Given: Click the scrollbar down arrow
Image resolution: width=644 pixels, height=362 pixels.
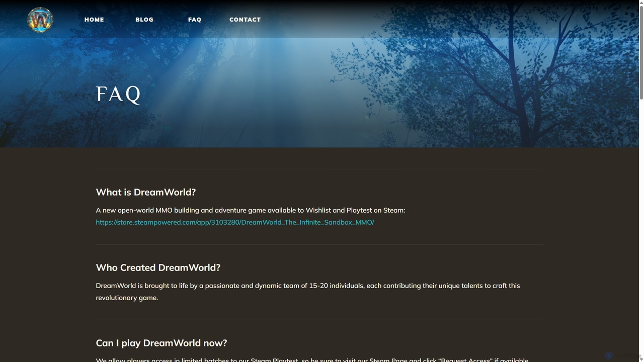Looking at the screenshot, I should 641,359.
